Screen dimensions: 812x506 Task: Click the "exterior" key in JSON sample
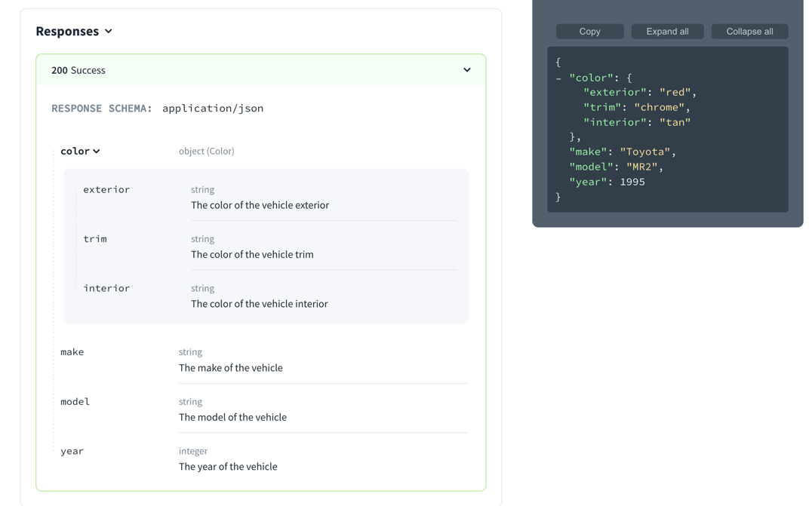[615, 92]
